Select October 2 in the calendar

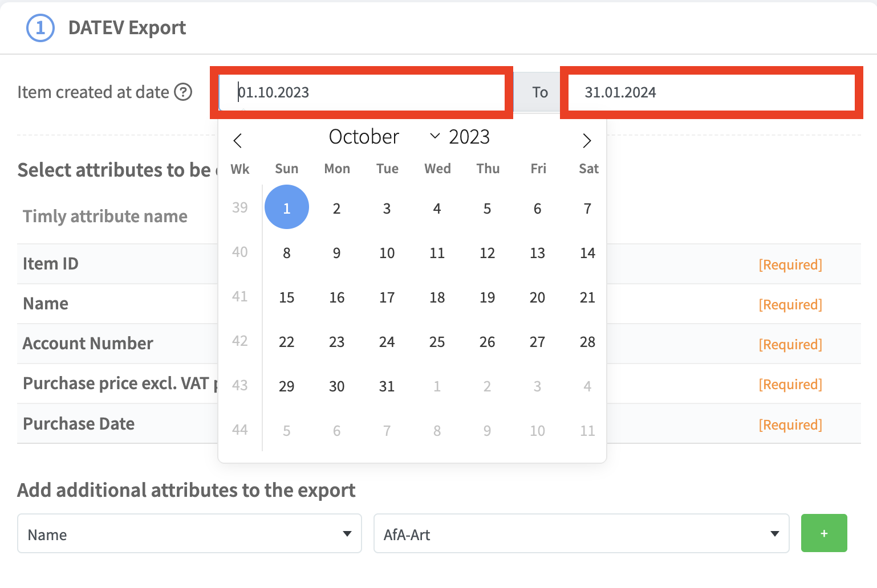click(x=337, y=209)
